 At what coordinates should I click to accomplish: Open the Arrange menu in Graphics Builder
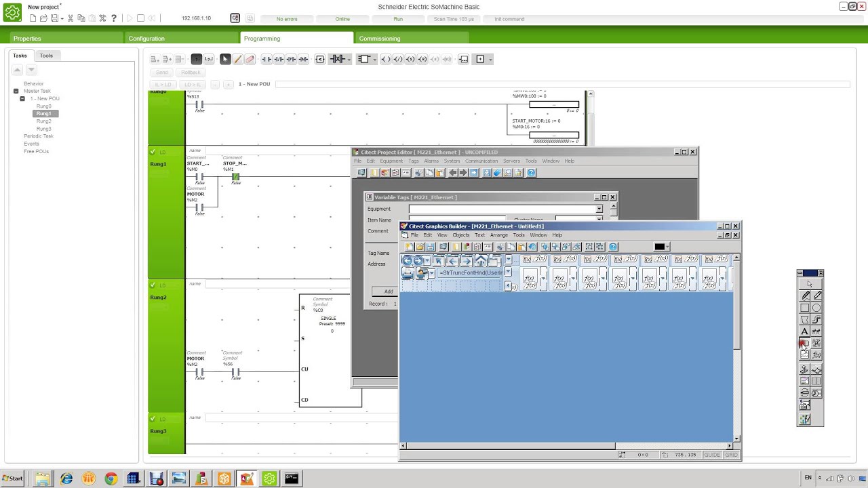[498, 235]
